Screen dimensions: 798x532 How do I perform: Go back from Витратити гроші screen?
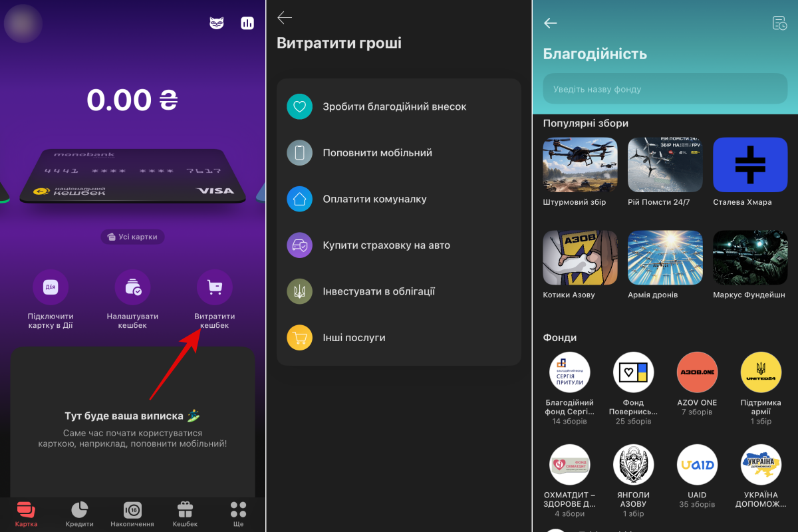(x=285, y=18)
